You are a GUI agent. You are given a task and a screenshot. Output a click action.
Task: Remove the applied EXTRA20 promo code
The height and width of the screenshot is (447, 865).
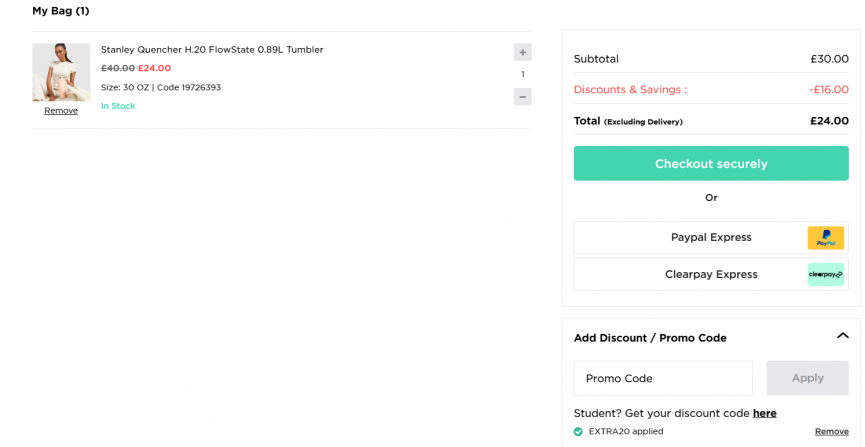click(831, 432)
